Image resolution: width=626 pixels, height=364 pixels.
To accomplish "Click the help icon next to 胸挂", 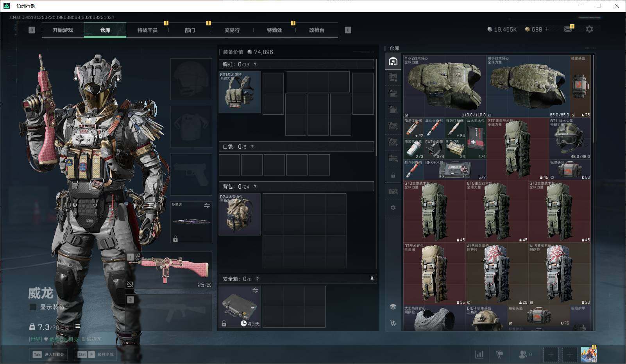I will (255, 64).
